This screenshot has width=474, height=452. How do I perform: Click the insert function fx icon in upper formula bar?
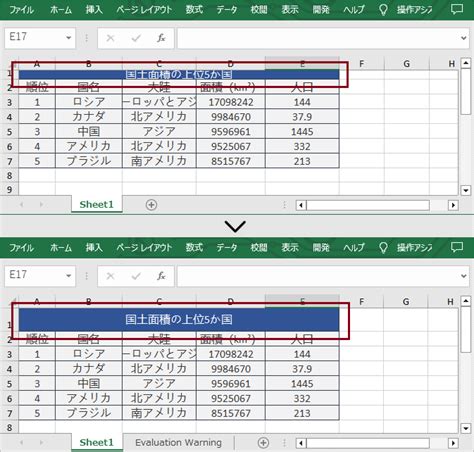161,38
